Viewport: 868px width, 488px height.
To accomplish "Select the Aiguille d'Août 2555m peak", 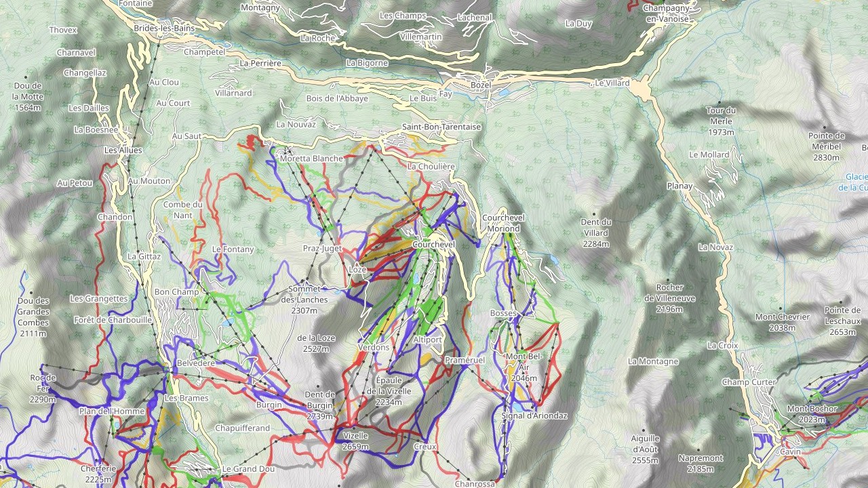I will (x=645, y=449).
